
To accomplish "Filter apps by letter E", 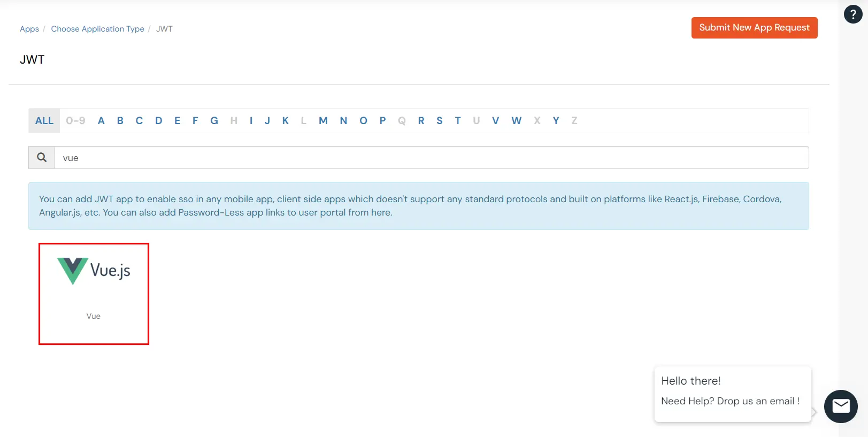I will (177, 121).
